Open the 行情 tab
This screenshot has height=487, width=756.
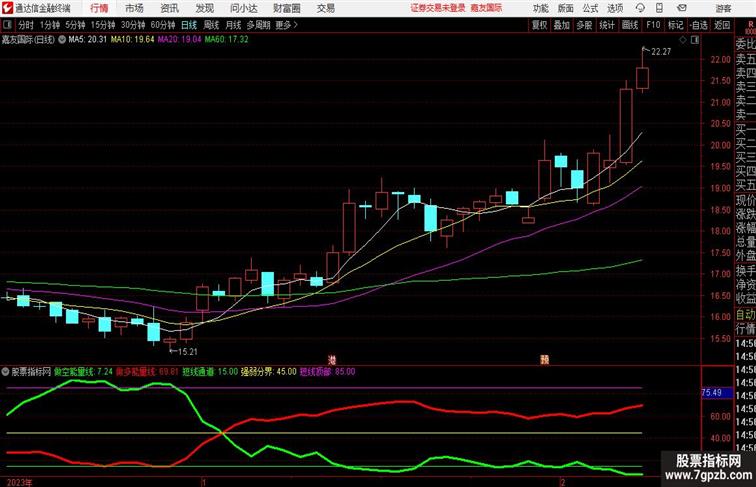coord(99,8)
